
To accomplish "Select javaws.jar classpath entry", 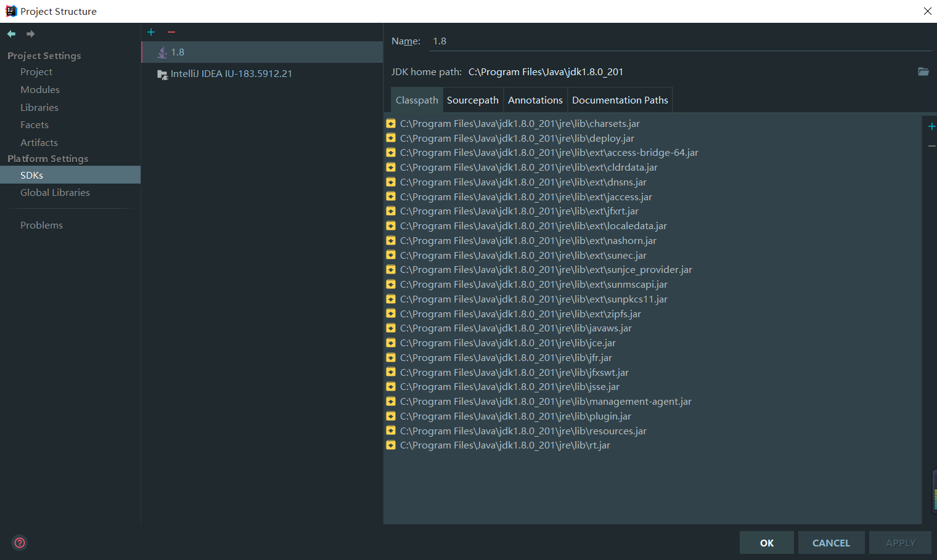I will 515,328.
